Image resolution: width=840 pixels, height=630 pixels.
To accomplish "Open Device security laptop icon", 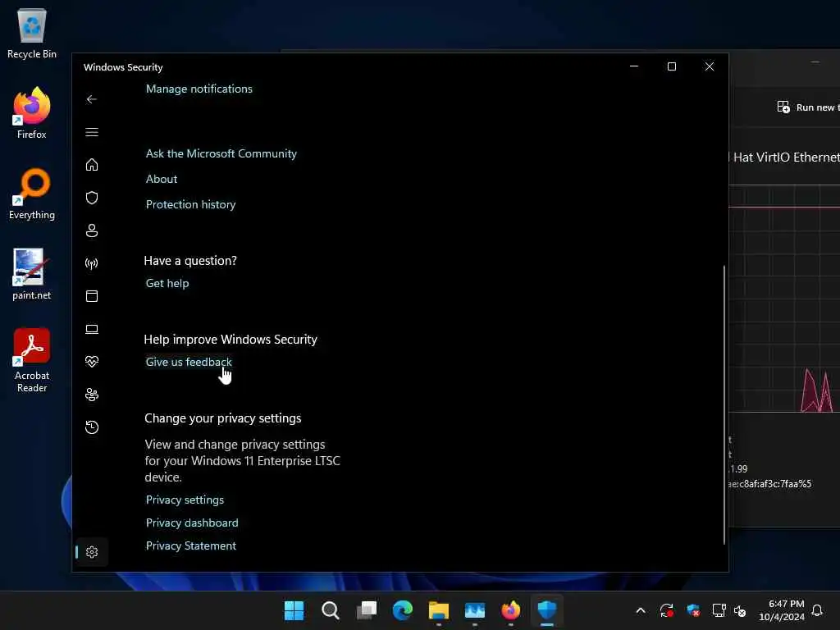I will [92, 329].
